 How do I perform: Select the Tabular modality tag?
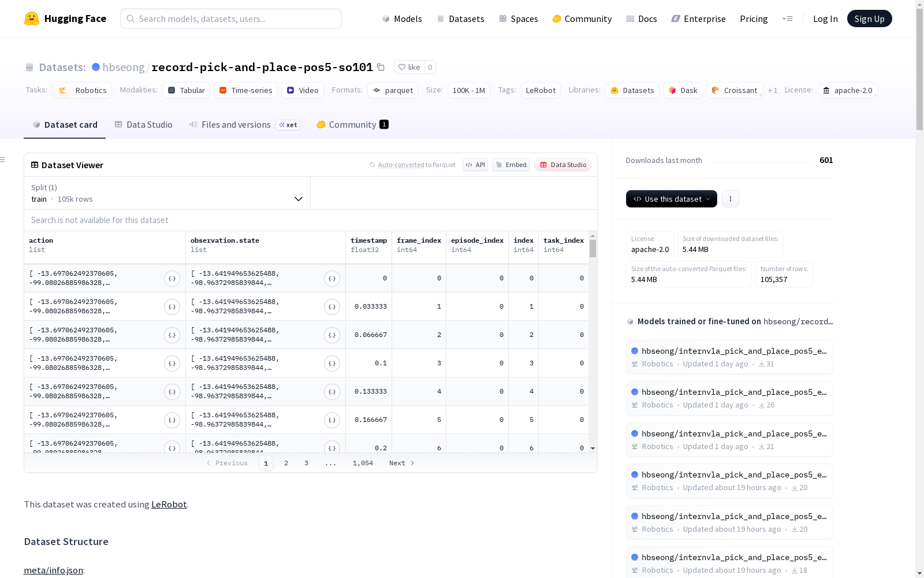coord(187,90)
